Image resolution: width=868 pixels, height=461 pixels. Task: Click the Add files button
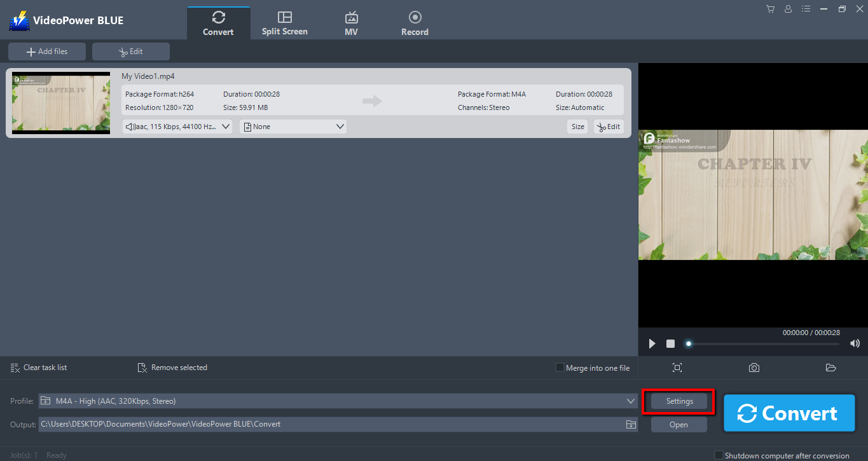point(47,52)
